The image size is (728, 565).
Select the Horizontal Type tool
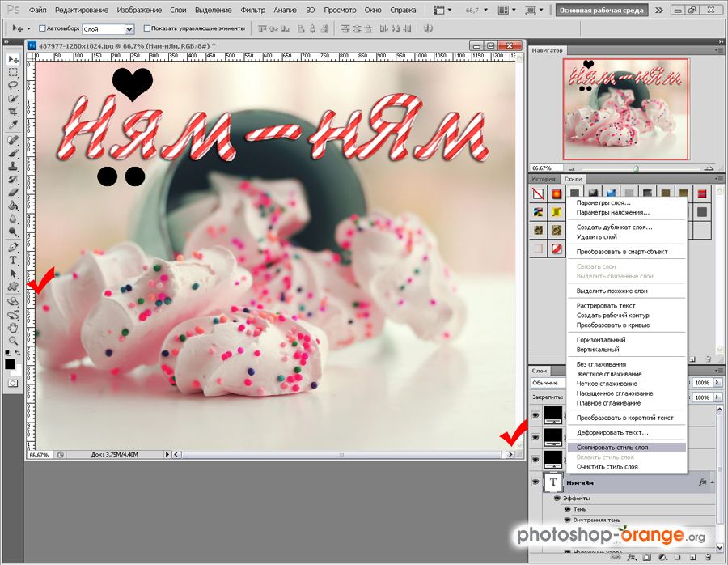pos(13,260)
